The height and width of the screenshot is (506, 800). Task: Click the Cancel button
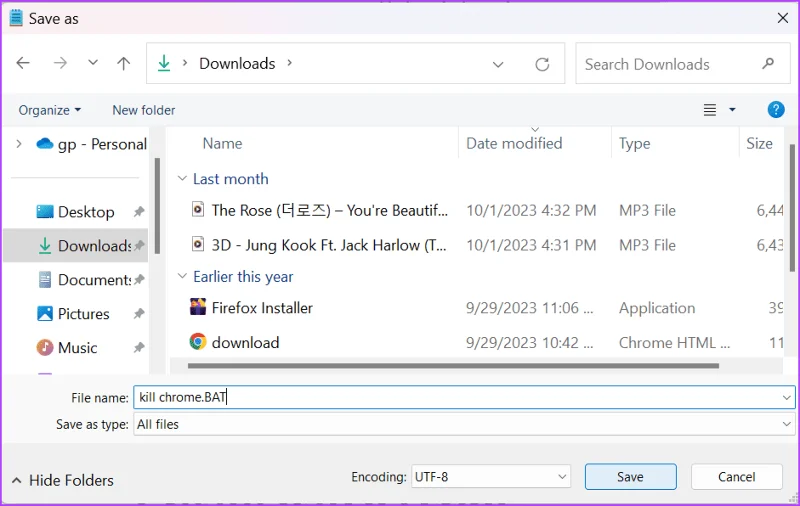pos(737,476)
